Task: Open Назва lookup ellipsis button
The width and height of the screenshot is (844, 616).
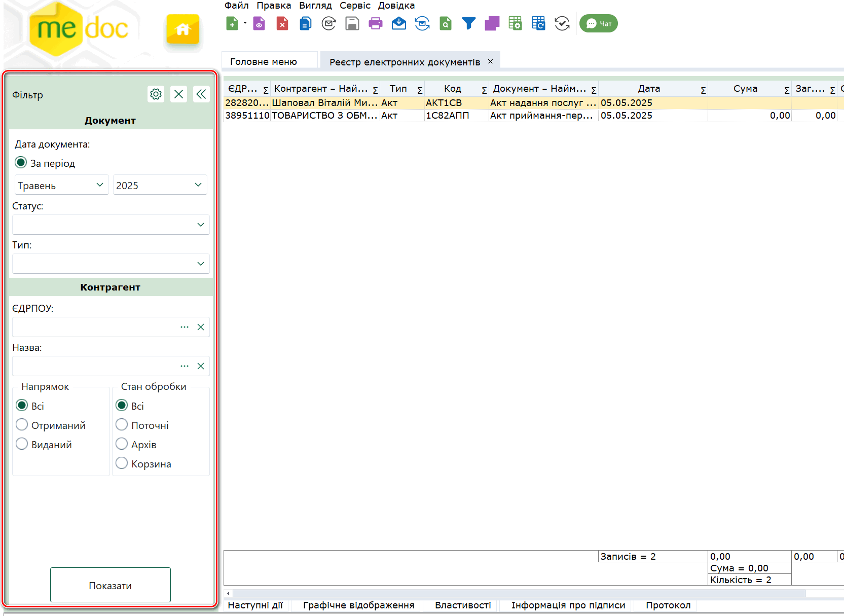Action: click(x=185, y=366)
